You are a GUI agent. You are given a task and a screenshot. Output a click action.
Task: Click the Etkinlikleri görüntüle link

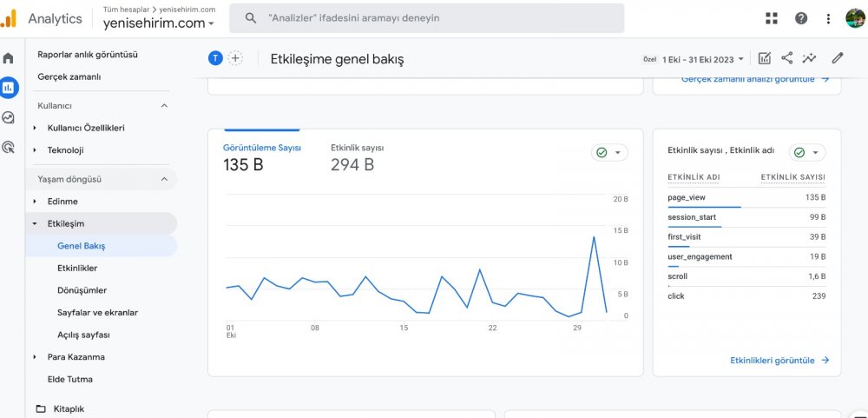[x=779, y=360]
